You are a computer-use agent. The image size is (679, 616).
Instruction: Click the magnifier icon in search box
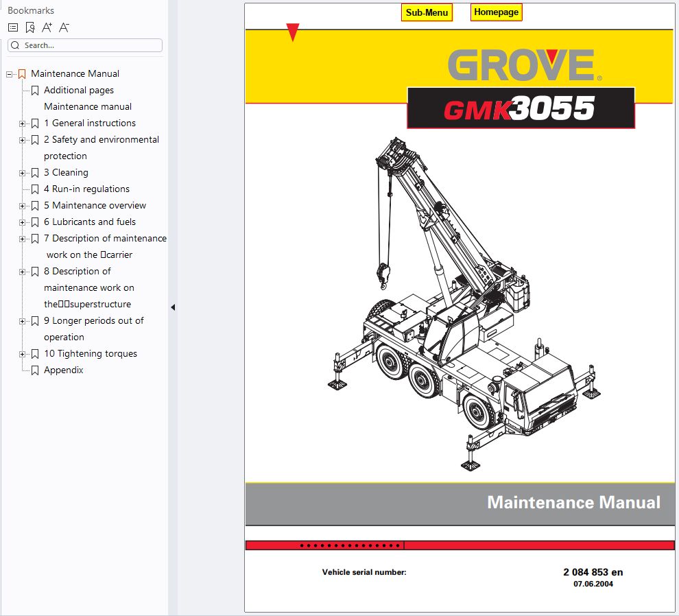tap(15, 45)
